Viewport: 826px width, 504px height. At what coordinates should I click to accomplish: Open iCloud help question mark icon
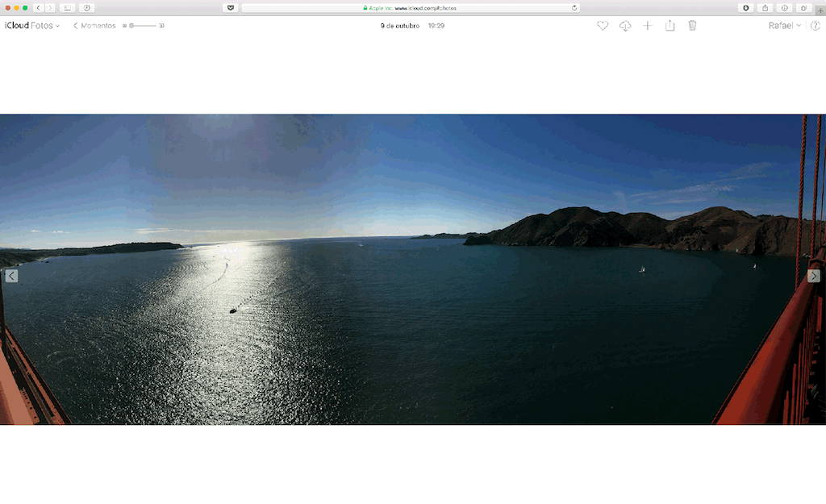click(815, 25)
